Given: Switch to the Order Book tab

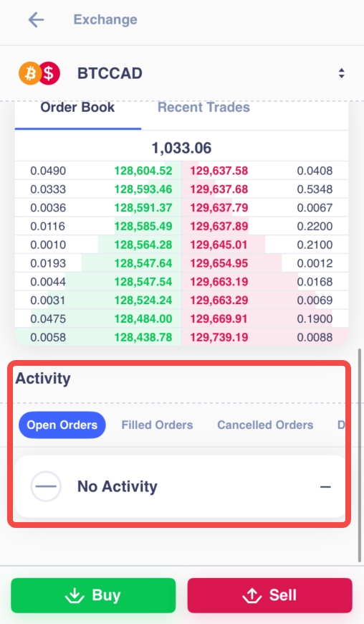Looking at the screenshot, I should [x=77, y=108].
